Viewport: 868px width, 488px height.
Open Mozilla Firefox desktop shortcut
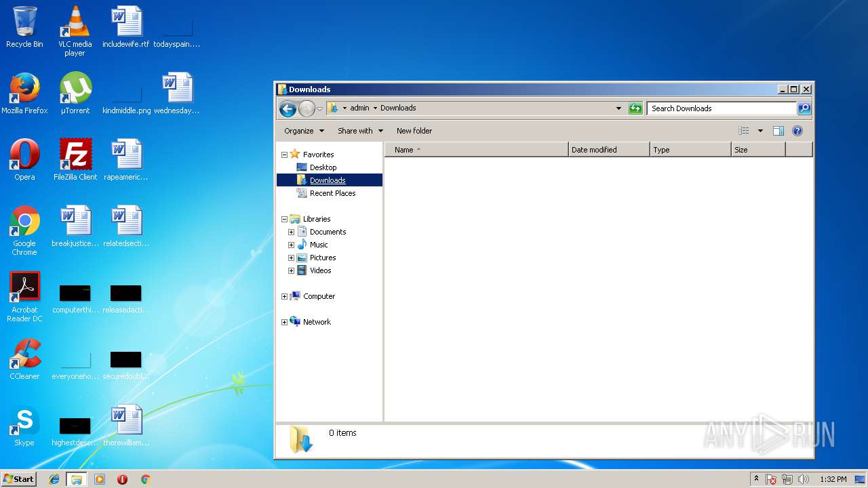coord(24,94)
